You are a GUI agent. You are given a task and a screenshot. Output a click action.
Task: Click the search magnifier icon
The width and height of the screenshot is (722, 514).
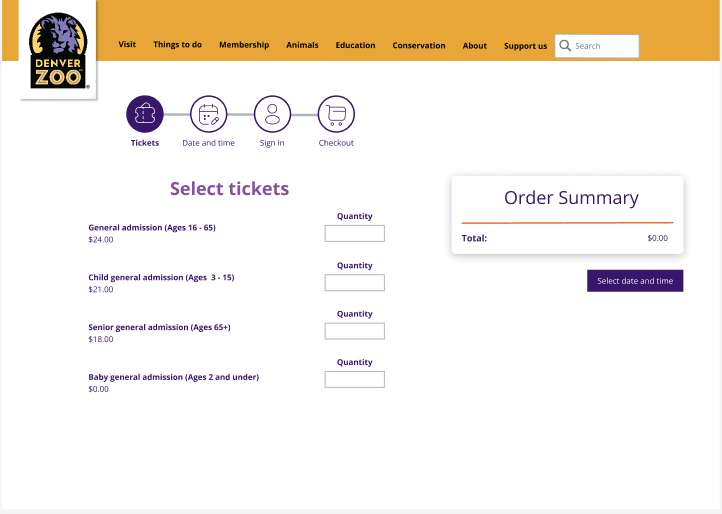tap(565, 46)
